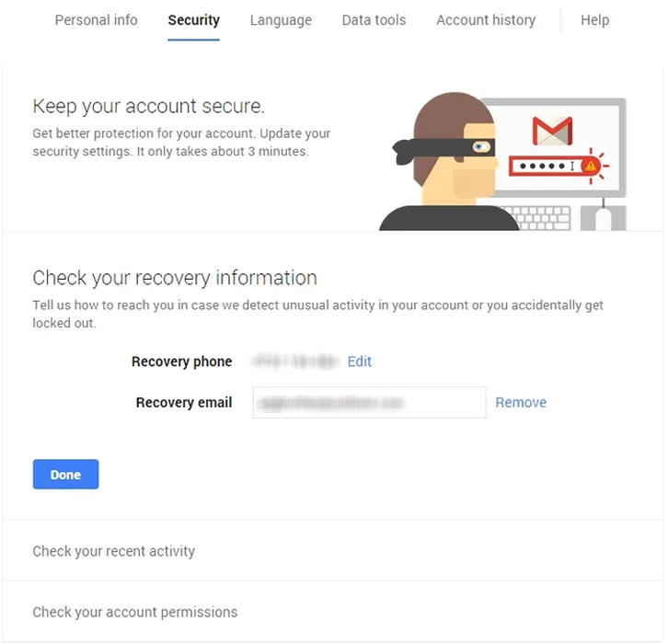Click the blue Done button
This screenshot has width=668, height=644.
coord(65,474)
